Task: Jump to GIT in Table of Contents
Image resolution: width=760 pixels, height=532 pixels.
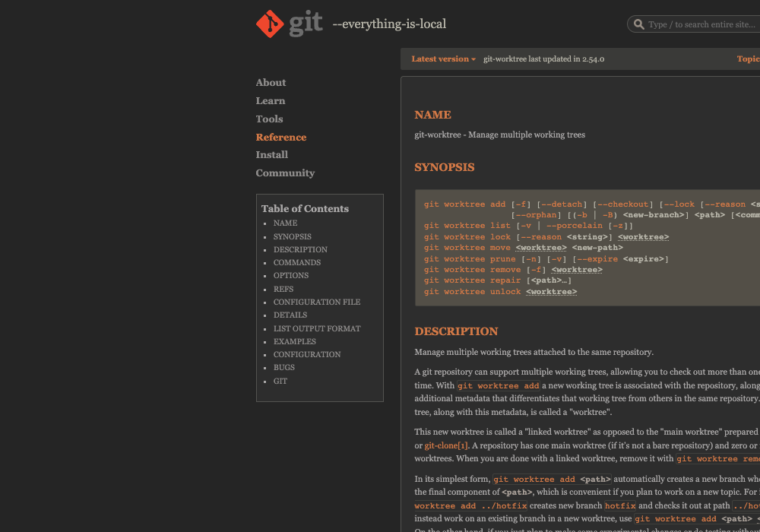Action: (280, 381)
